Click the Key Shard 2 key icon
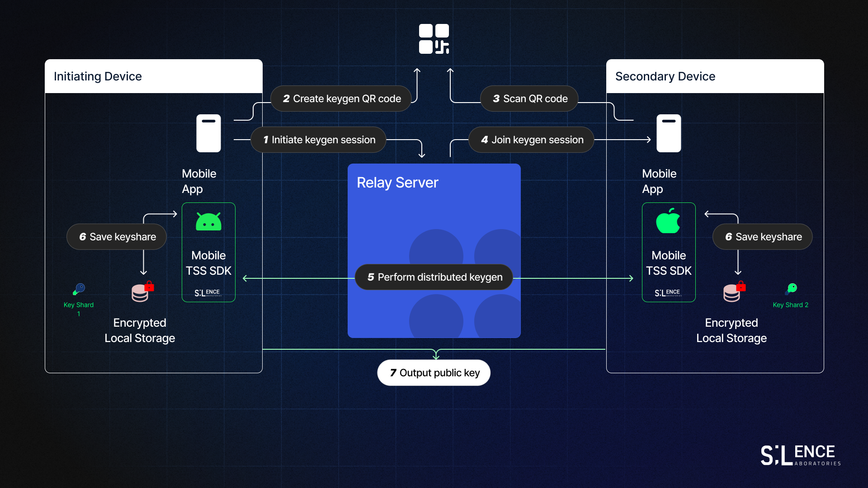The height and width of the screenshot is (488, 868). [x=792, y=288]
